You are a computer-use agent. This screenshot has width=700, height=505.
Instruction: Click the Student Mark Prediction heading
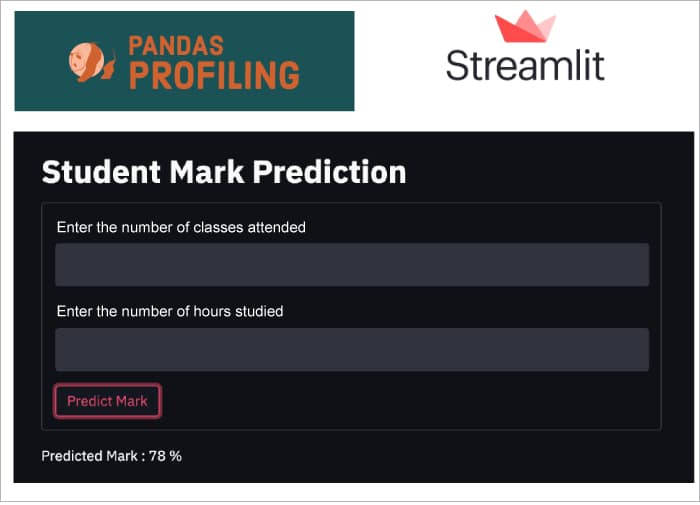224,172
